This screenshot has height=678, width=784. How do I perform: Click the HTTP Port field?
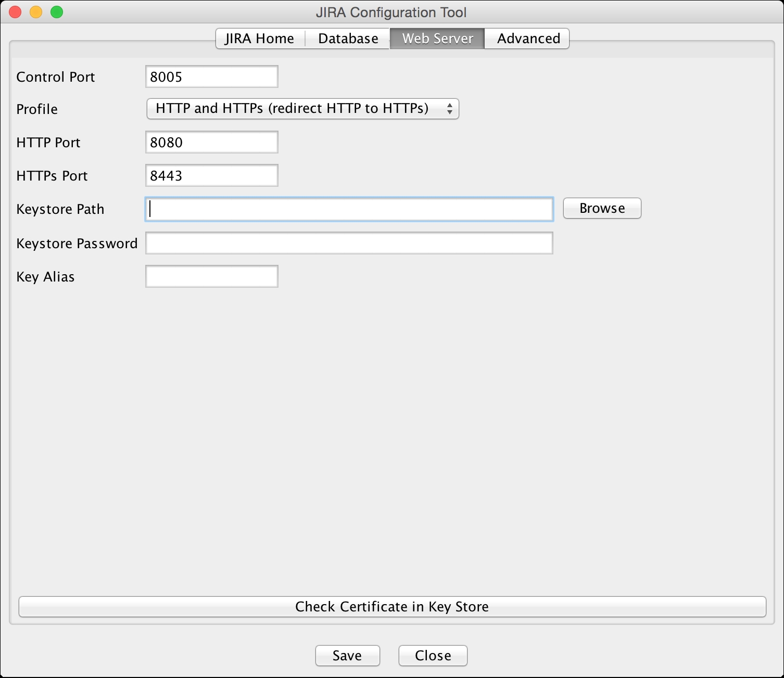pyautogui.click(x=212, y=142)
